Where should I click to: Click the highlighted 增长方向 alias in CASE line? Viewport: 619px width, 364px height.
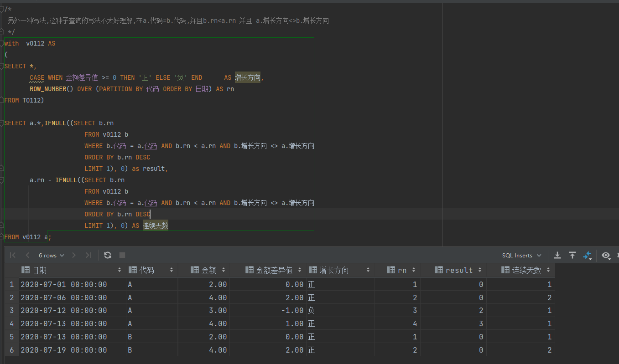pyautogui.click(x=248, y=77)
